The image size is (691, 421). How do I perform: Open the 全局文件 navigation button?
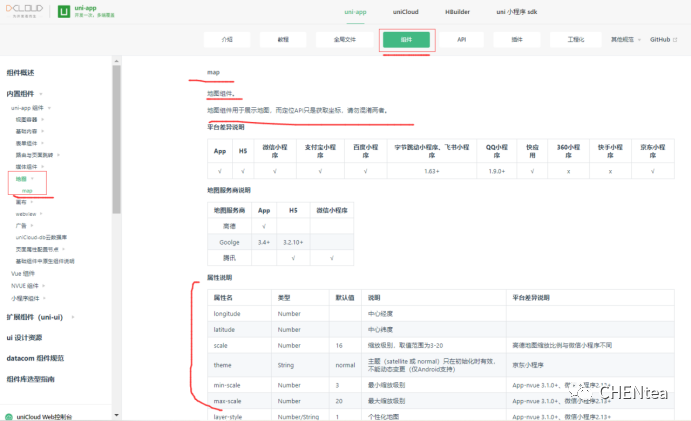(x=345, y=40)
